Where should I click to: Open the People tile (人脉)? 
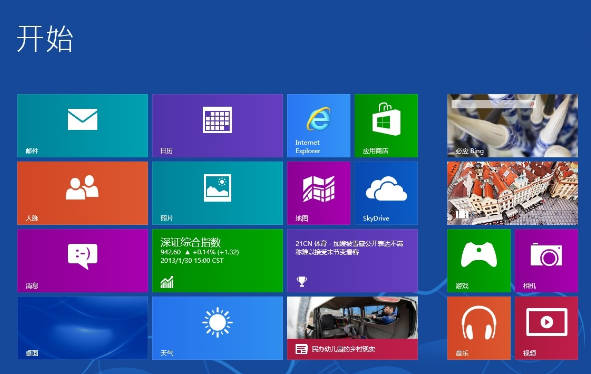coord(83,193)
